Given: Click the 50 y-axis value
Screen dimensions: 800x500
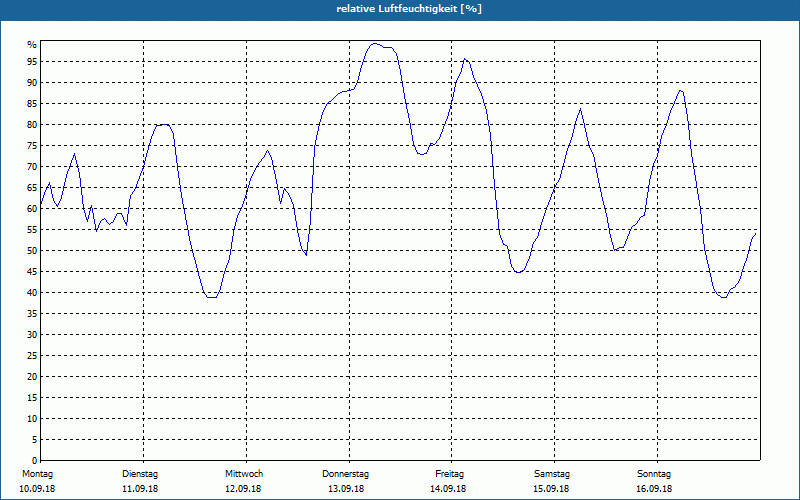Looking at the screenshot, I should 32,251.
